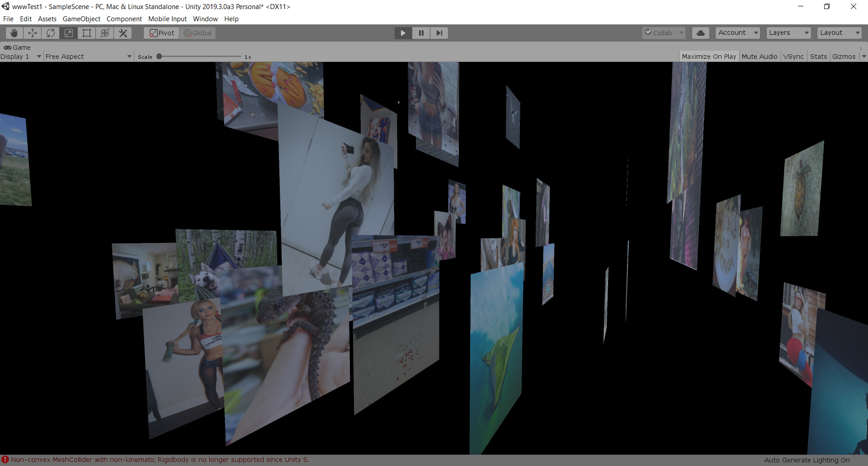Advance one frame with Step button
Image resolution: width=868 pixels, height=466 pixels.
[439, 33]
